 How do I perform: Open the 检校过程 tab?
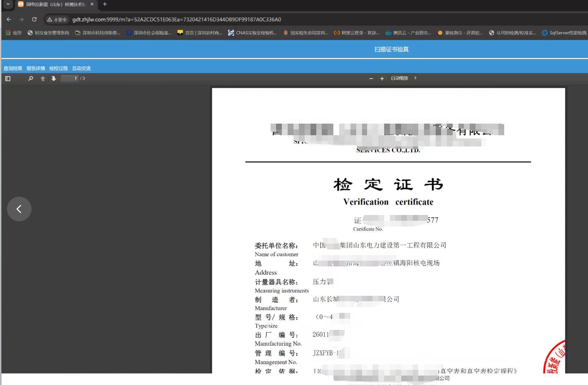point(58,68)
